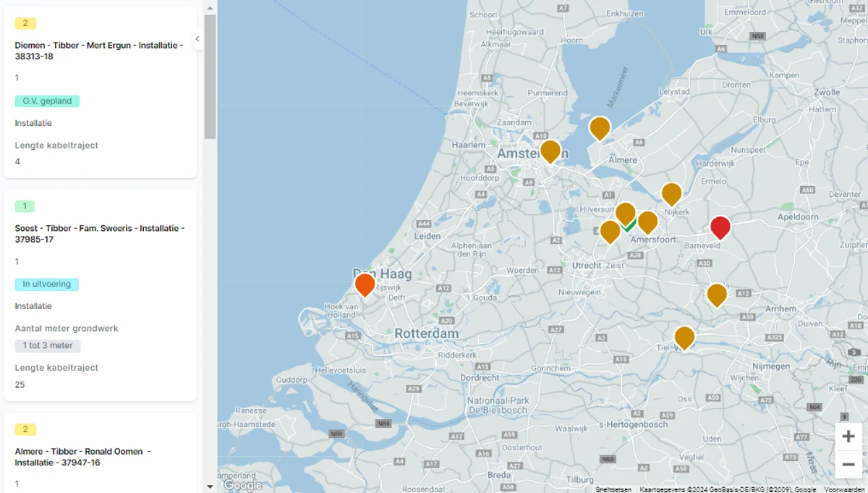
Task: Select the yellow marker directly above Amersfoort label
Action: point(647,222)
